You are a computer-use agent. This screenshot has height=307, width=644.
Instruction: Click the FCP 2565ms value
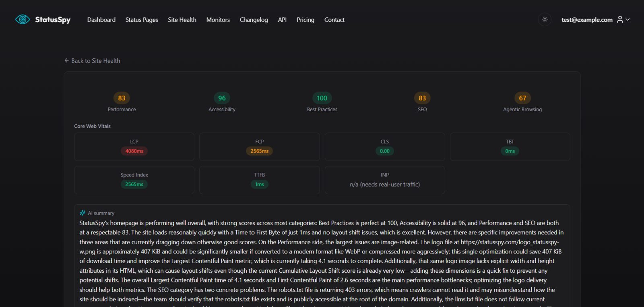260,151
